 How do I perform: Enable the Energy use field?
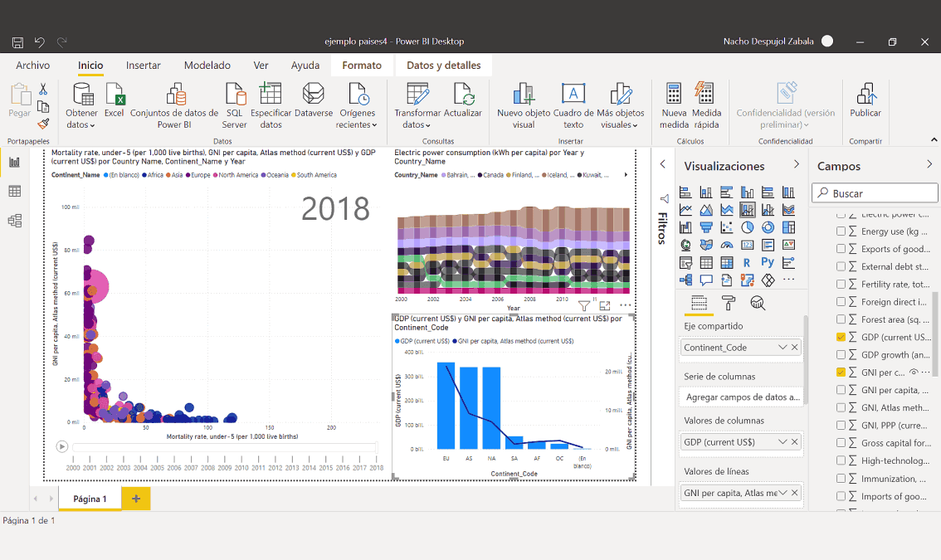tap(841, 233)
